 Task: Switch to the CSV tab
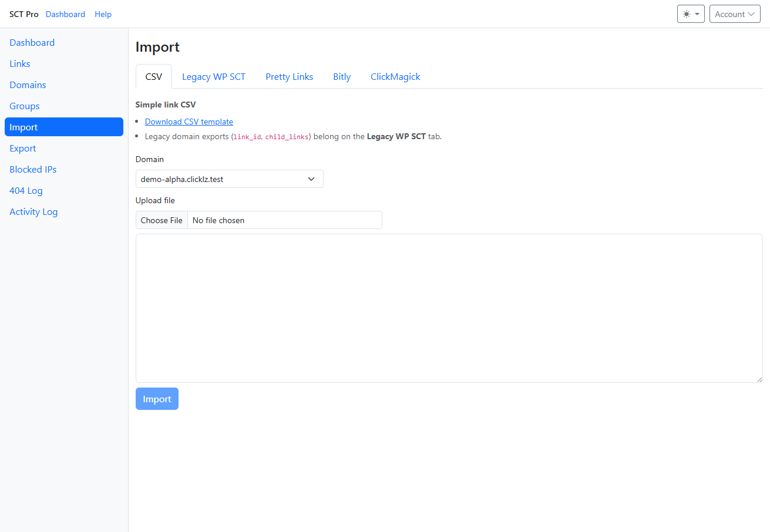(x=154, y=76)
